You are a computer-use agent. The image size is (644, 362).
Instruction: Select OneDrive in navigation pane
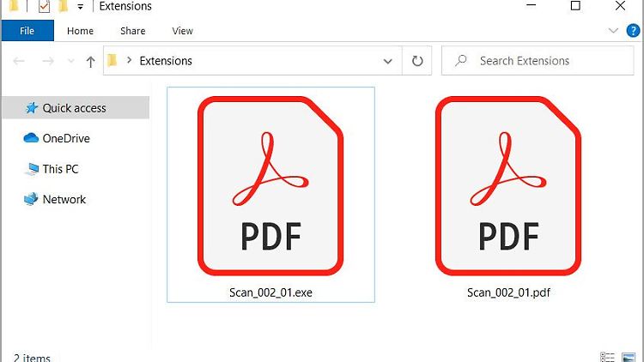pyautogui.click(x=57, y=138)
